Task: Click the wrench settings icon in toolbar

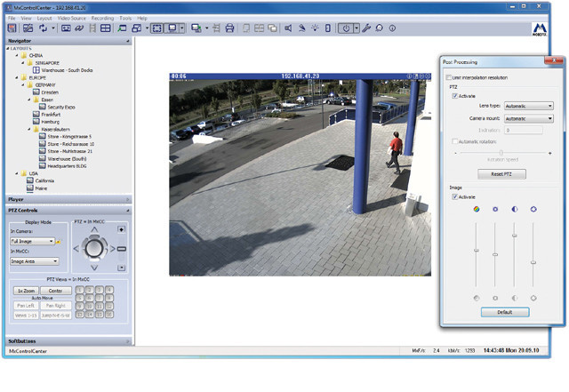Action: [x=365, y=28]
